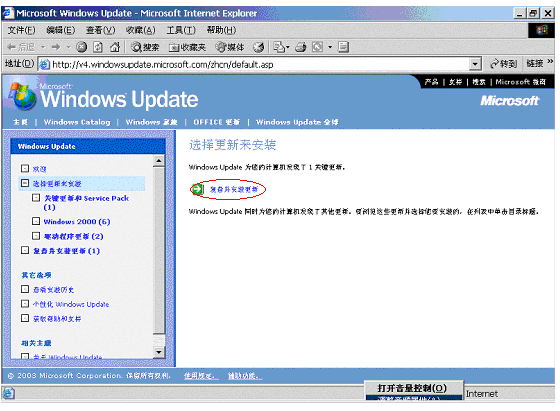
Task: Click the Stop toolbar icon
Action: point(82,47)
